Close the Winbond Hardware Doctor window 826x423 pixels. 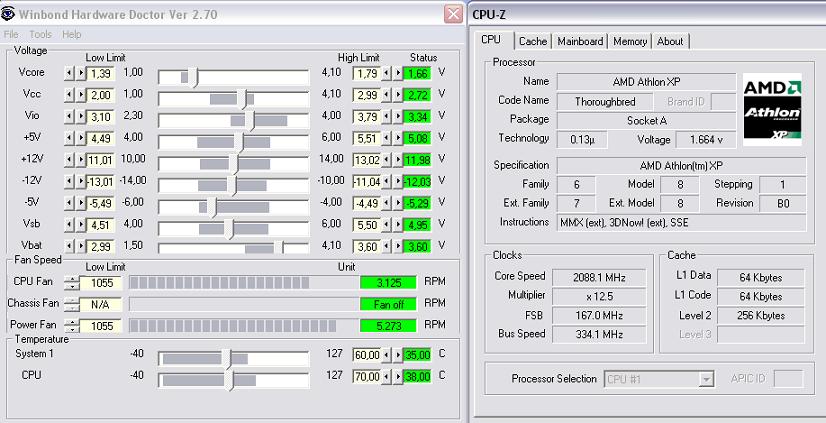click(x=454, y=14)
